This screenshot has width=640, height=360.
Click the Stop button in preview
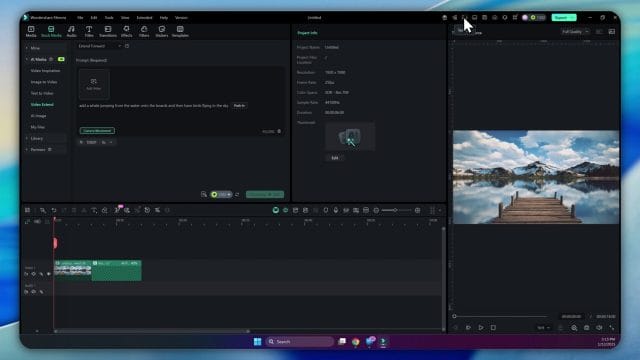tap(493, 327)
